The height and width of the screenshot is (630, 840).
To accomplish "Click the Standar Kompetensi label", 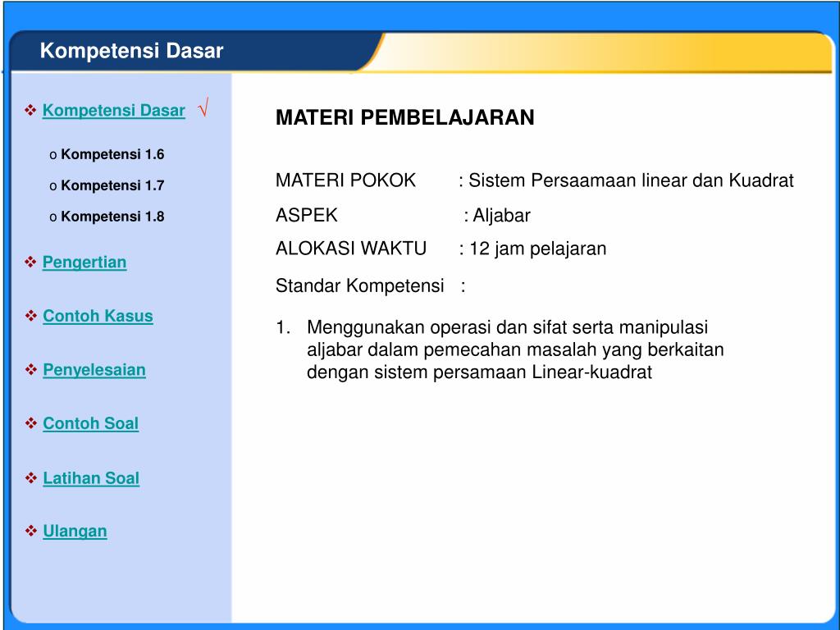I will [359, 285].
